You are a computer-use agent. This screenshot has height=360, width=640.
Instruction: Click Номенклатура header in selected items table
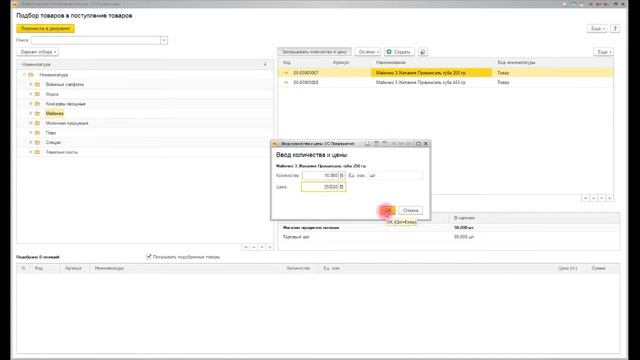coord(109,269)
